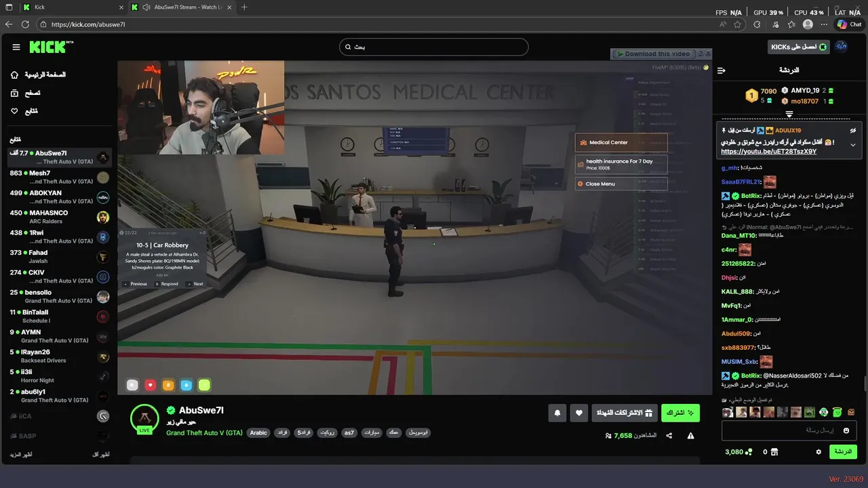Image resolution: width=868 pixels, height=488 pixels.
Task: Click the as7 stream tag
Action: pyautogui.click(x=349, y=432)
